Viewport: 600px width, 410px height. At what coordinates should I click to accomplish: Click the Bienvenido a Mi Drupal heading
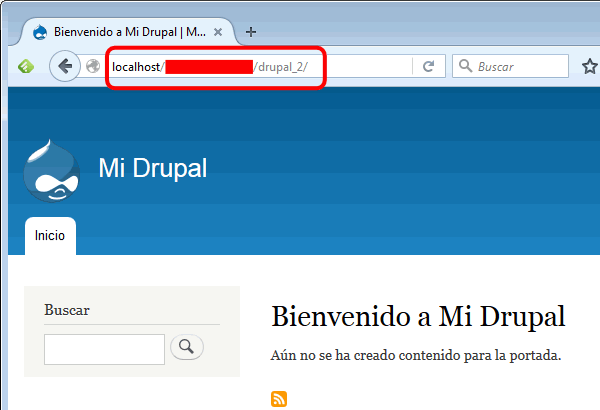(418, 317)
